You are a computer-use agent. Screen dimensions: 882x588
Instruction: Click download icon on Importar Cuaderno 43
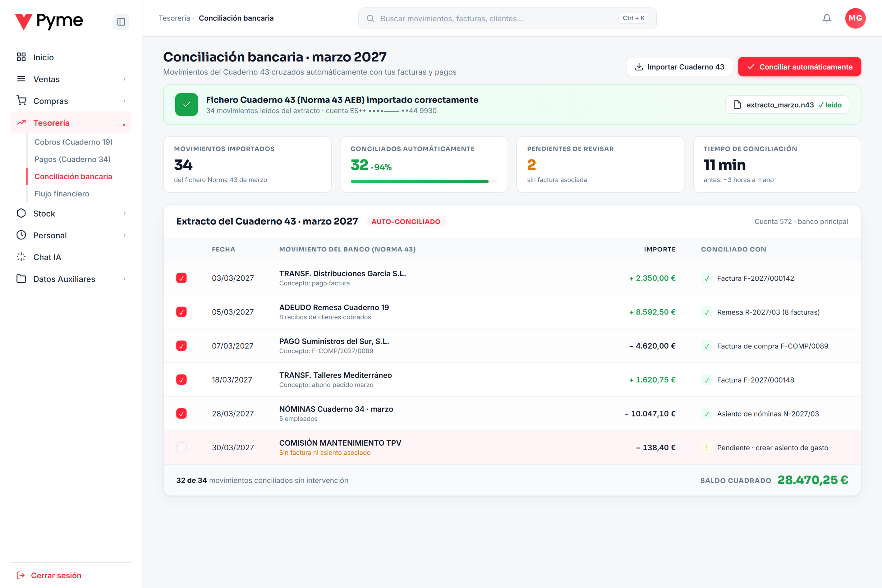[639, 67]
